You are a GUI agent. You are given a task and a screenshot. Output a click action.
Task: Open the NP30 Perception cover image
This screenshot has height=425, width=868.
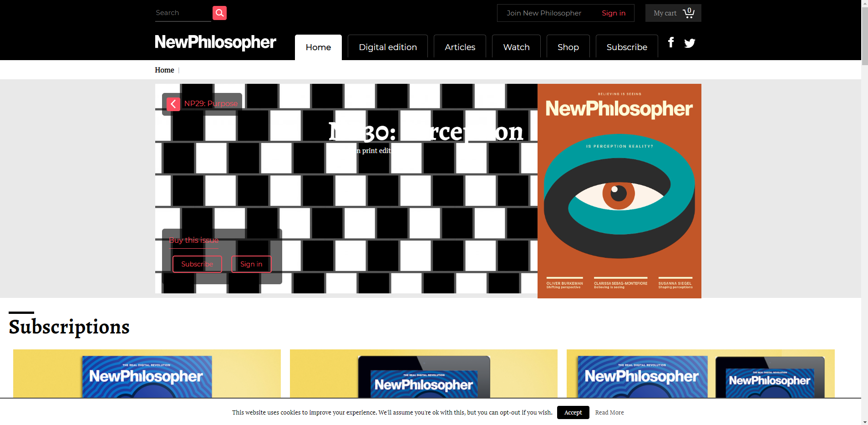coord(619,191)
